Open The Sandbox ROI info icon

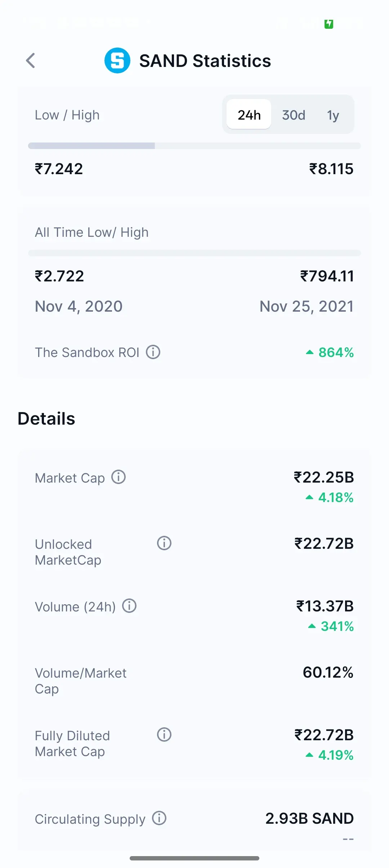point(153,352)
